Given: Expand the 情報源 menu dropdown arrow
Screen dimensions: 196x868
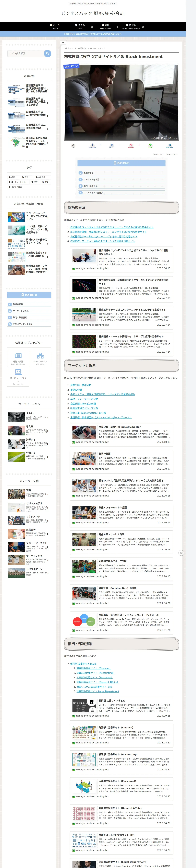Looking at the screenshot, I should coord(143,27).
